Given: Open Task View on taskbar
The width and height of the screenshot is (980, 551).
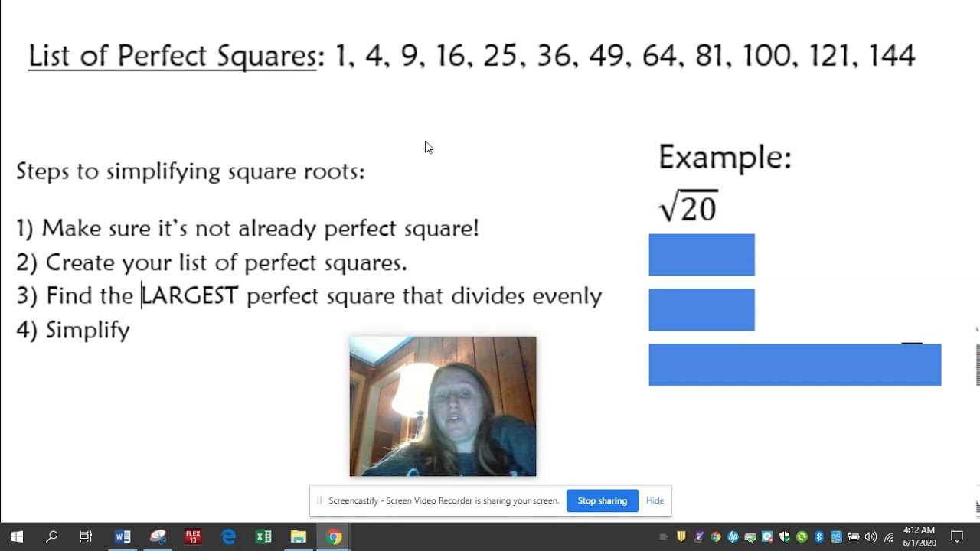Looking at the screenshot, I should pos(86,536).
